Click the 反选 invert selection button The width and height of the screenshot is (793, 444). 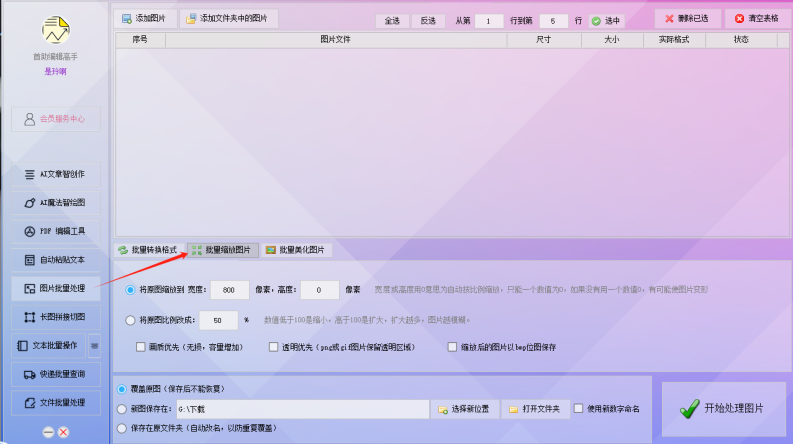point(428,21)
